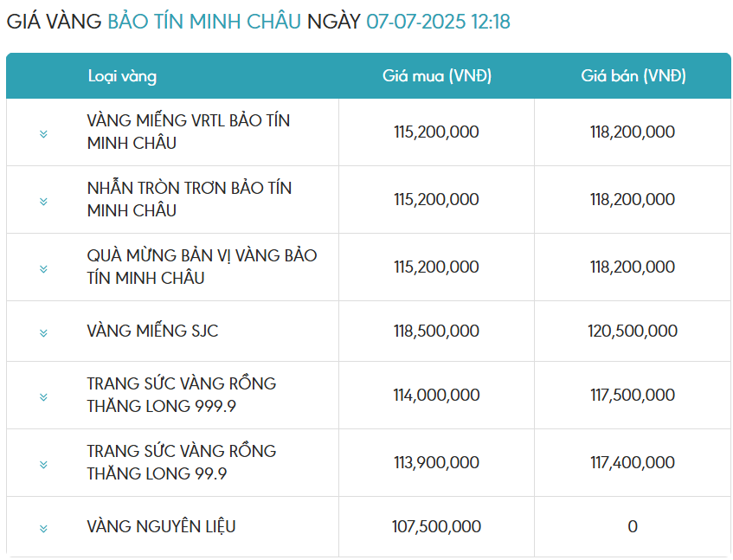Screen dimensions: 733x560
Task: Click the VÀNG NGUYÊN LIỆU sell value 0
Action: (633, 526)
